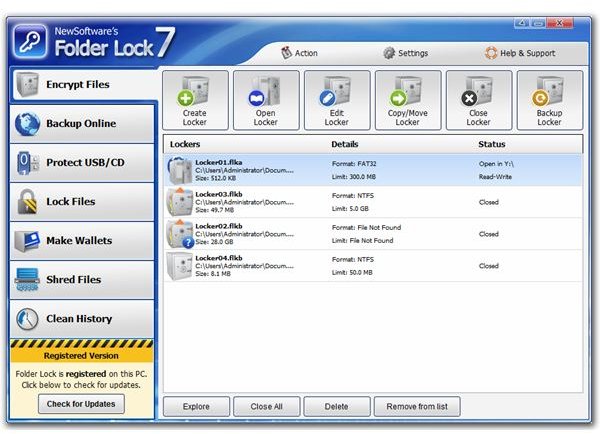
Task: Select the Locker01.flka row
Action: click(x=373, y=170)
